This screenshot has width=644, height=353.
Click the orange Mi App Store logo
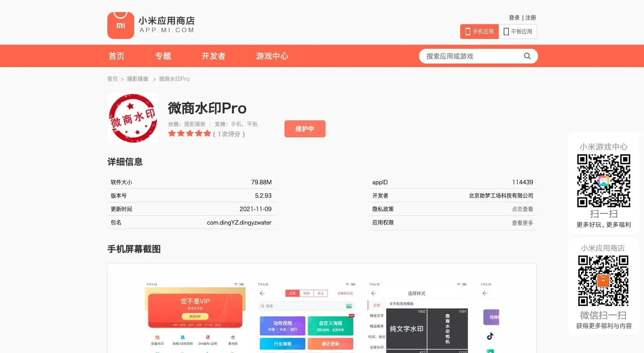tap(121, 26)
